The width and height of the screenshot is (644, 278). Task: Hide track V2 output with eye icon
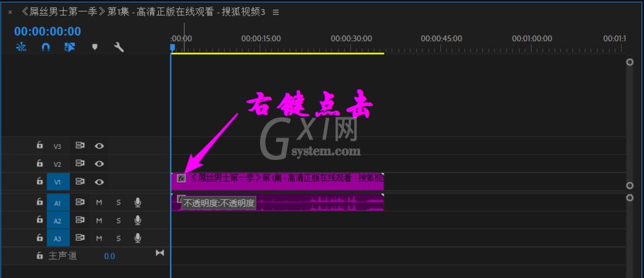[99, 164]
